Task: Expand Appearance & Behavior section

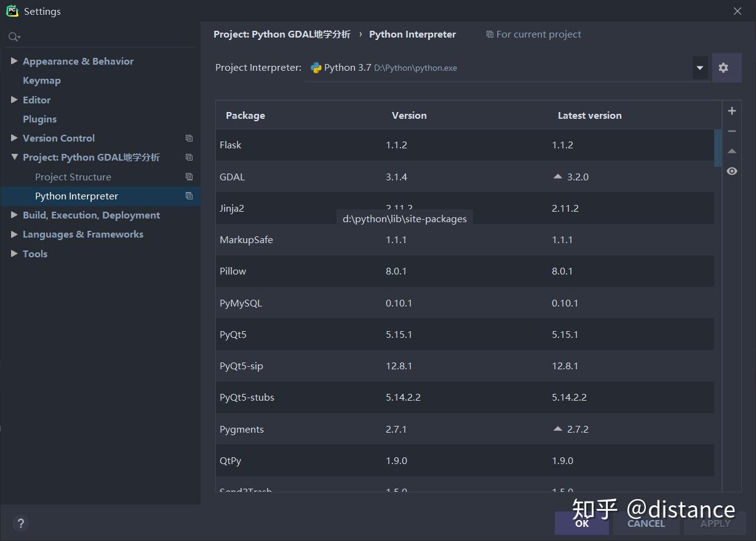Action: [x=14, y=61]
